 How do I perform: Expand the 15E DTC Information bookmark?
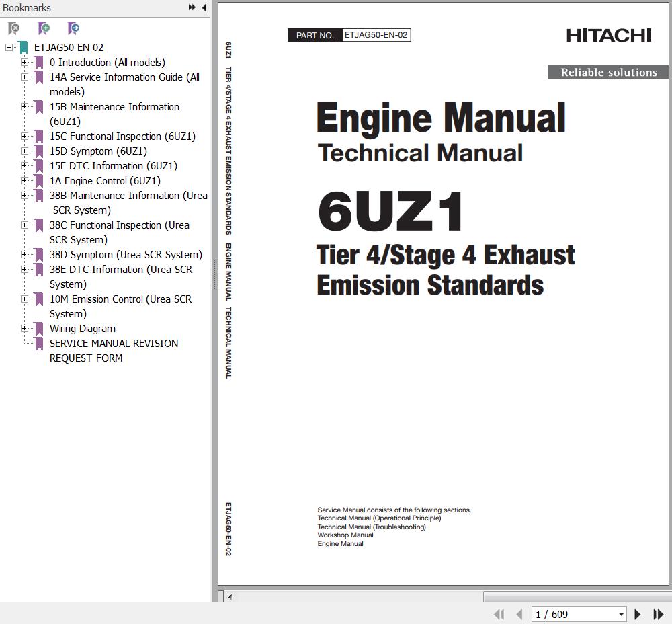[x=25, y=166]
